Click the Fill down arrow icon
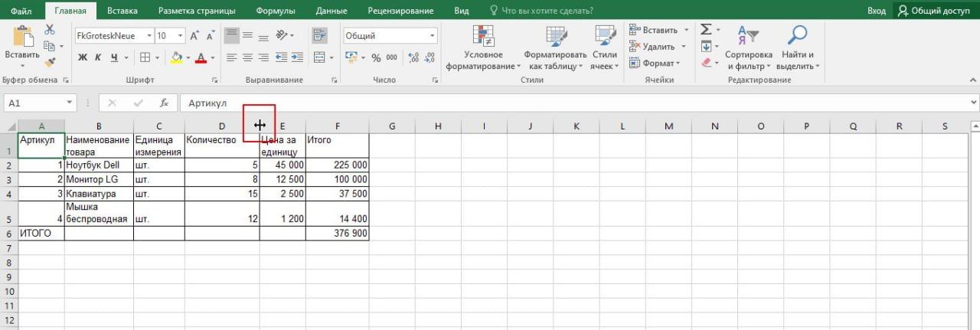 coord(706,47)
